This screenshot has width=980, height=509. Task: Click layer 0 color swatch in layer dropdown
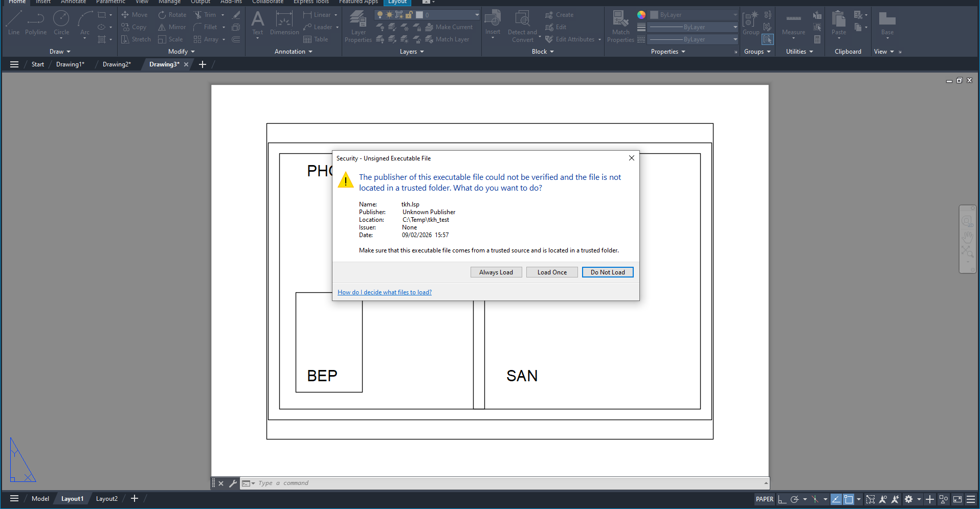coord(419,15)
